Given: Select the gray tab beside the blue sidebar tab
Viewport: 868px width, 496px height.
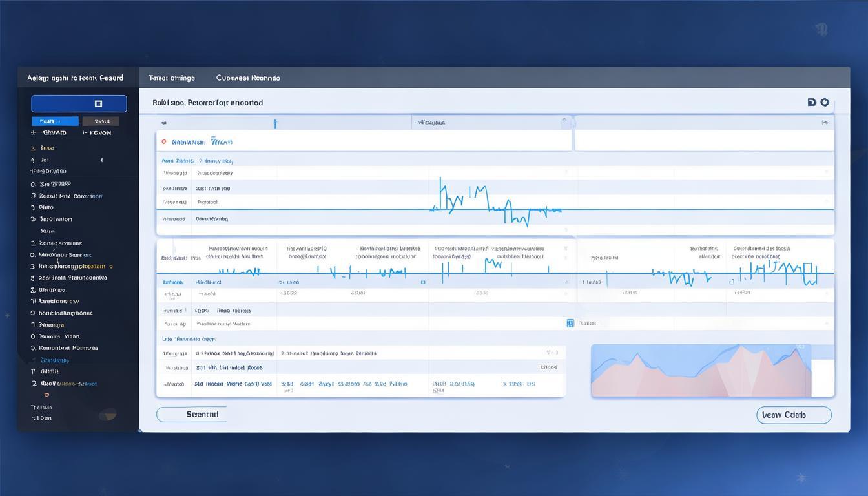Looking at the screenshot, I should tap(101, 121).
